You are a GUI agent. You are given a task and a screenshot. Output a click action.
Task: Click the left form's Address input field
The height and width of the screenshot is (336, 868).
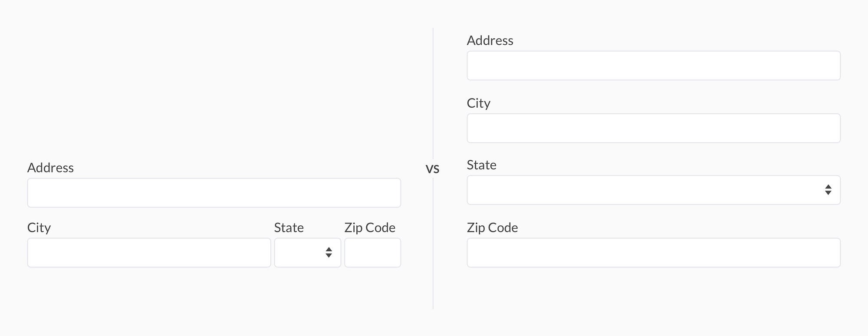214,192
